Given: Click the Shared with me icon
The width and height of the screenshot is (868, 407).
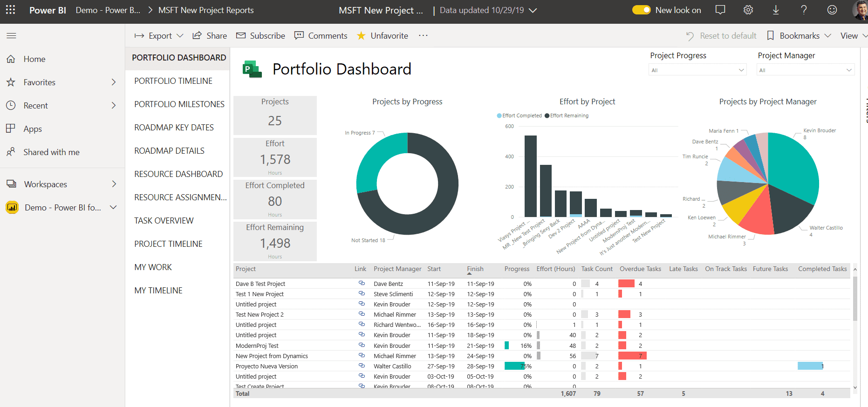Looking at the screenshot, I should tap(11, 152).
